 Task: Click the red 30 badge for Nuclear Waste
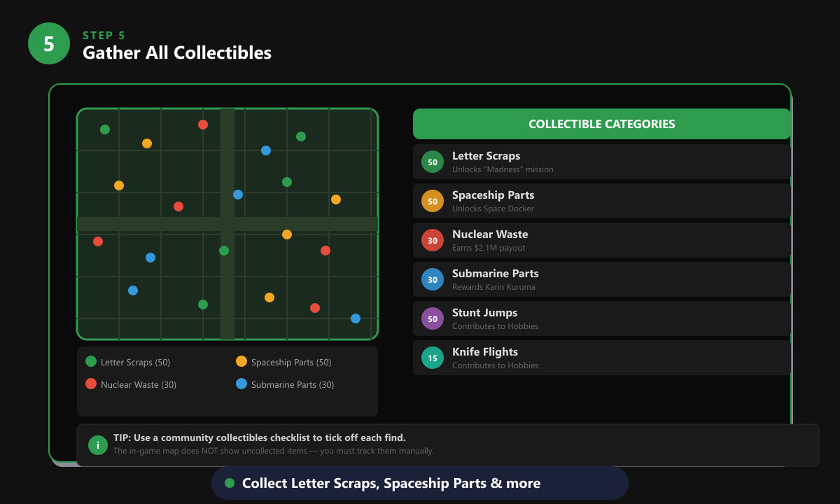pos(433,241)
